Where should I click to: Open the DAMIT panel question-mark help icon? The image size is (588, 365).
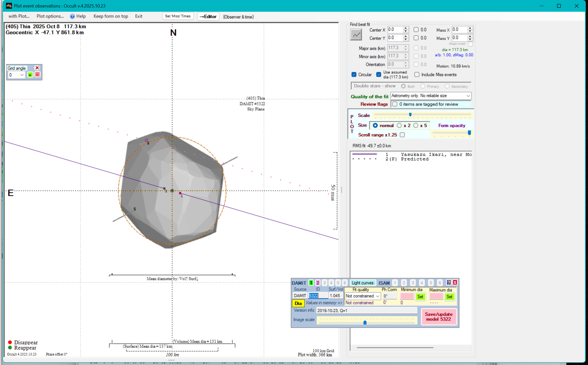click(448, 282)
